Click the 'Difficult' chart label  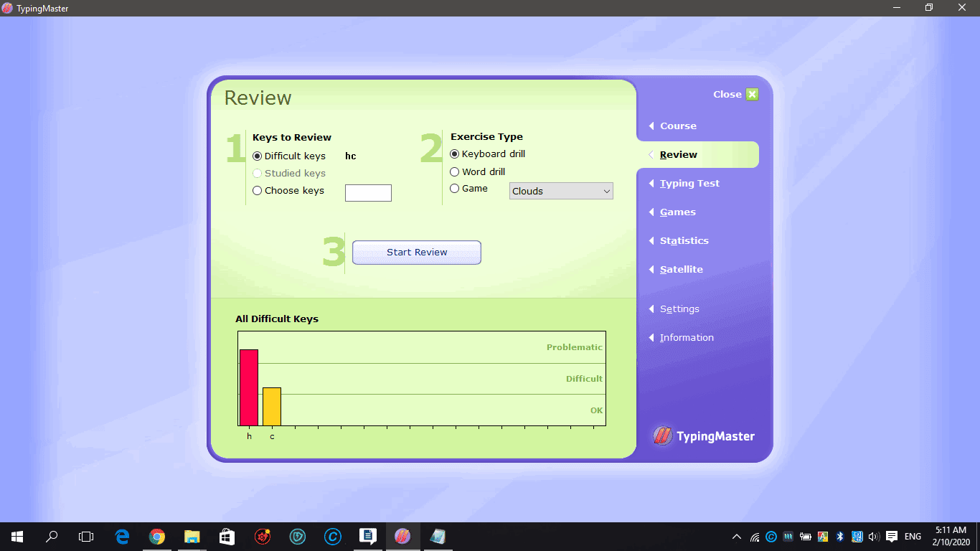(x=584, y=379)
